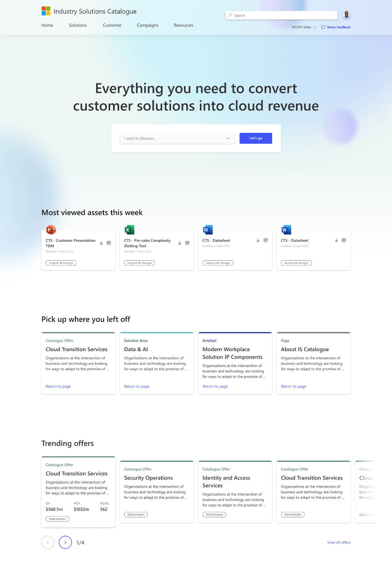Expand the MCAPS Seller role dropdown
The height and width of the screenshot is (580, 392).
[304, 27]
